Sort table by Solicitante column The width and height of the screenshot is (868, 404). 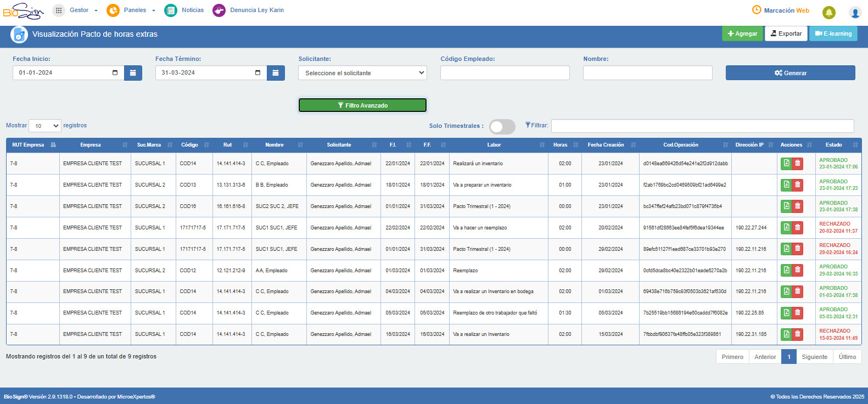coord(343,145)
